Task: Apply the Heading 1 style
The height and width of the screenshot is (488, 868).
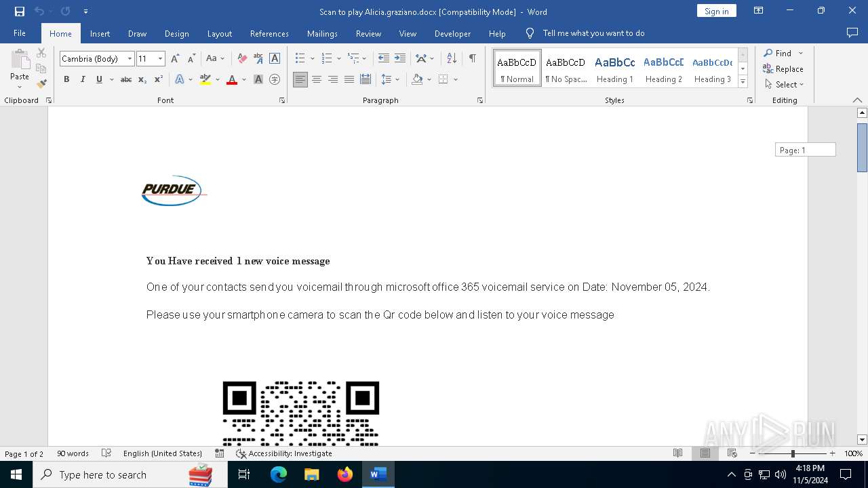Action: coord(615,68)
